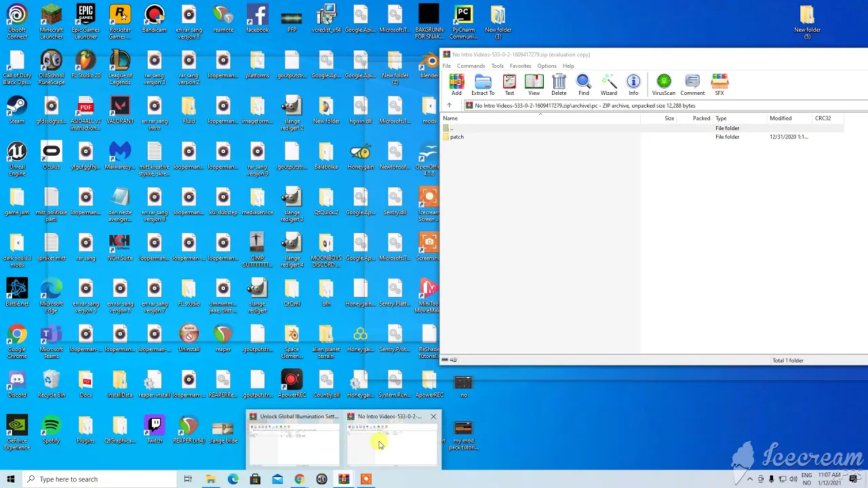Screen dimensions: 868x488
Task: Open Microsoft Edge from the taskbar
Action: click(x=233, y=479)
